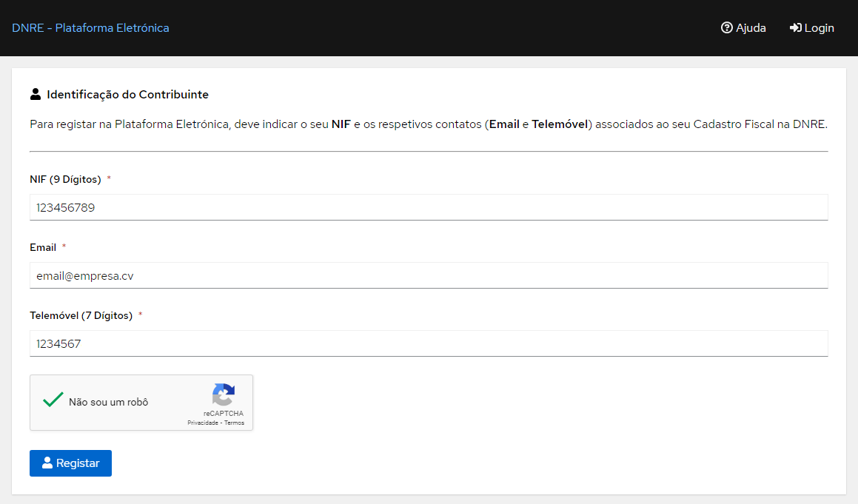Click the question mark icon beside Ajuda

point(726,28)
